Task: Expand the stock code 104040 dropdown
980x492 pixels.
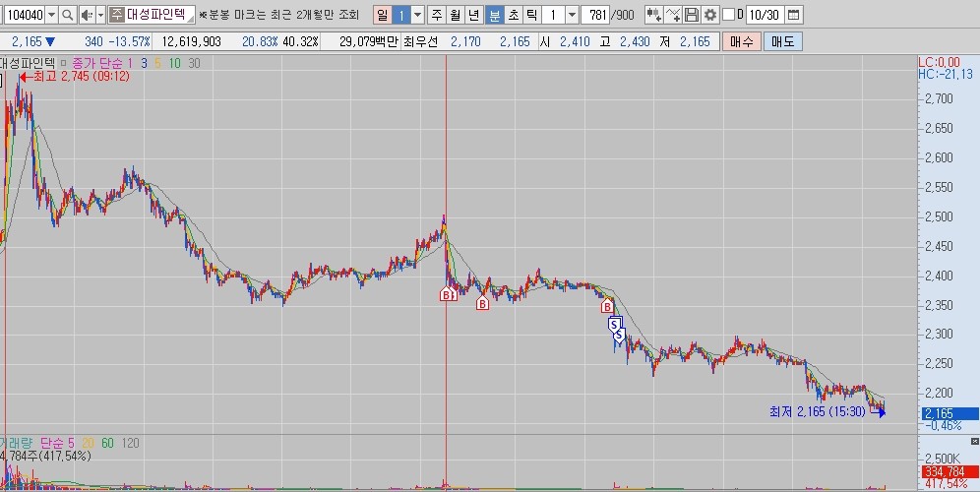Action: tap(51, 15)
